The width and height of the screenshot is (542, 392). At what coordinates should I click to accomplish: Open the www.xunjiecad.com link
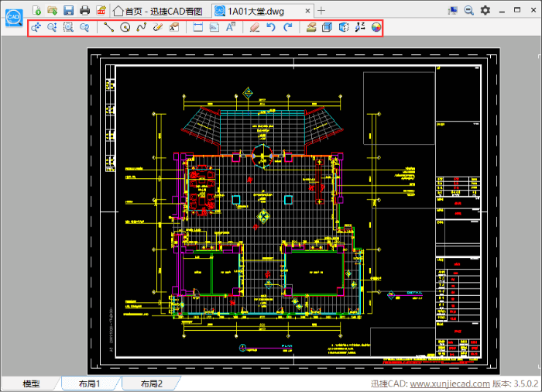pos(449,383)
